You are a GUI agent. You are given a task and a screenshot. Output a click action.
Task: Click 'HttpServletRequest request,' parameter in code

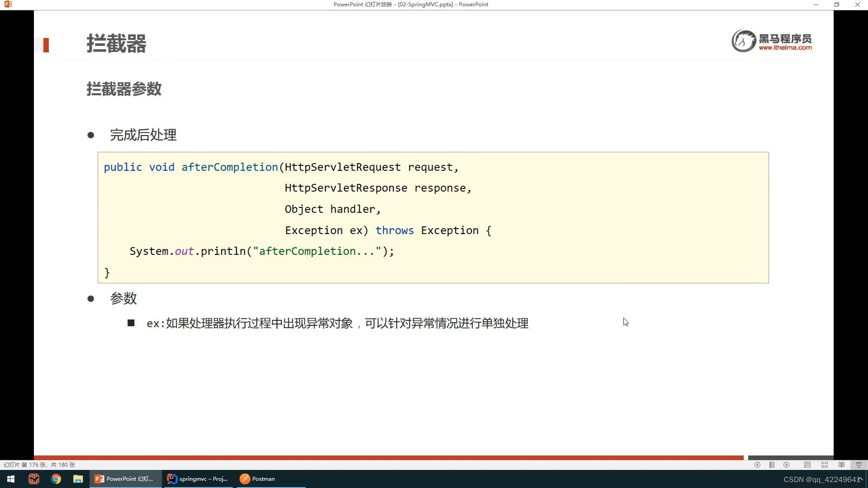(x=372, y=167)
